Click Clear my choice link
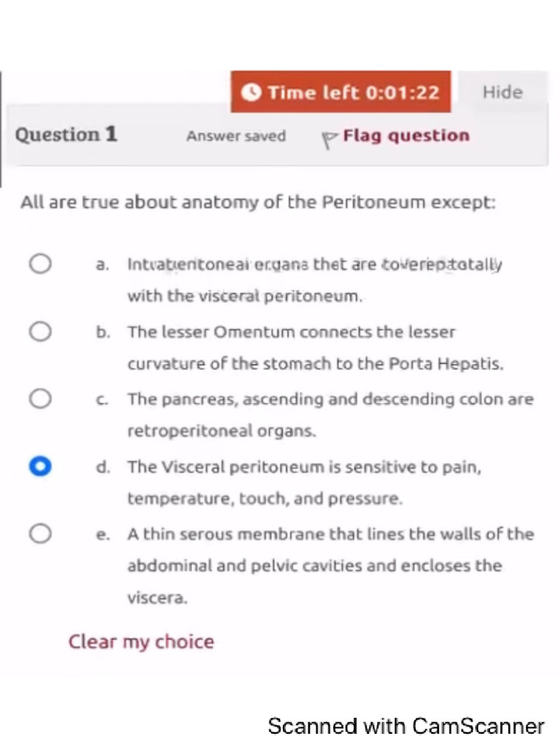The image size is (560, 747). 141,642
